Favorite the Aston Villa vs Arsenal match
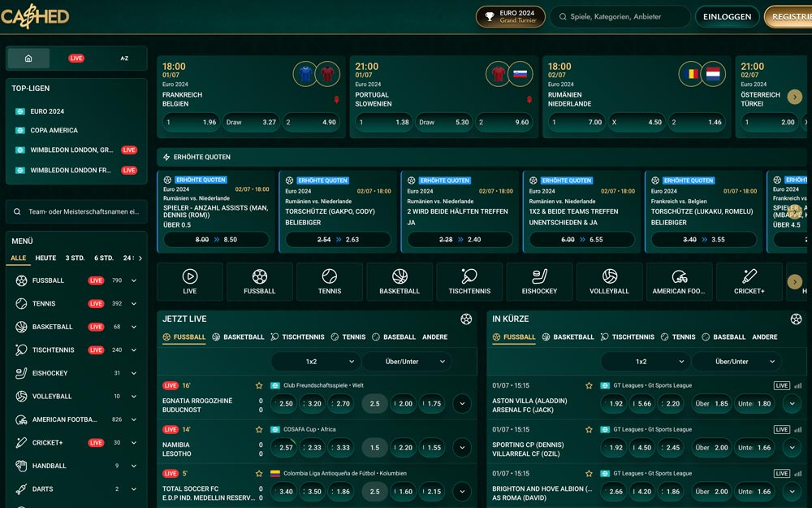This screenshot has height=508, width=812. click(589, 385)
